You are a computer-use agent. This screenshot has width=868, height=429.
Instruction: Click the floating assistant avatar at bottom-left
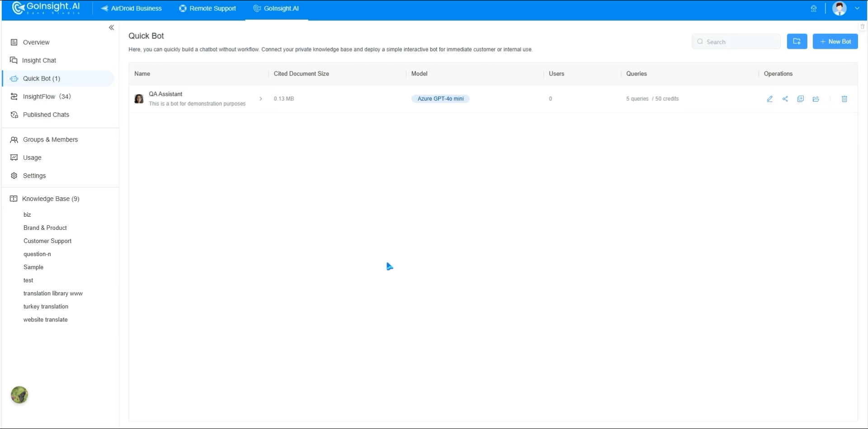coord(19,395)
